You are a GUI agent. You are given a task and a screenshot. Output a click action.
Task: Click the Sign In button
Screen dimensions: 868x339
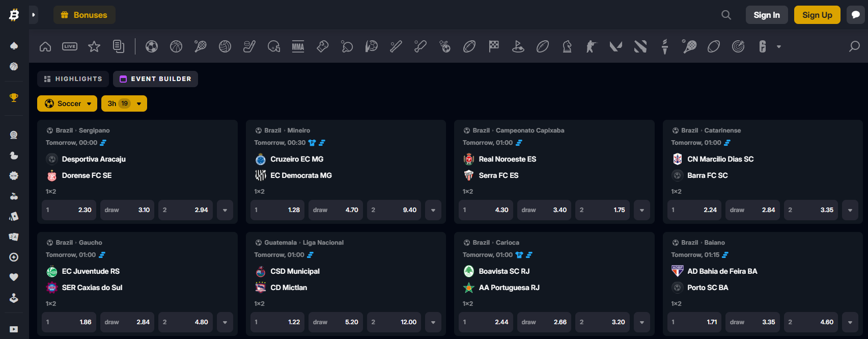[x=767, y=15]
